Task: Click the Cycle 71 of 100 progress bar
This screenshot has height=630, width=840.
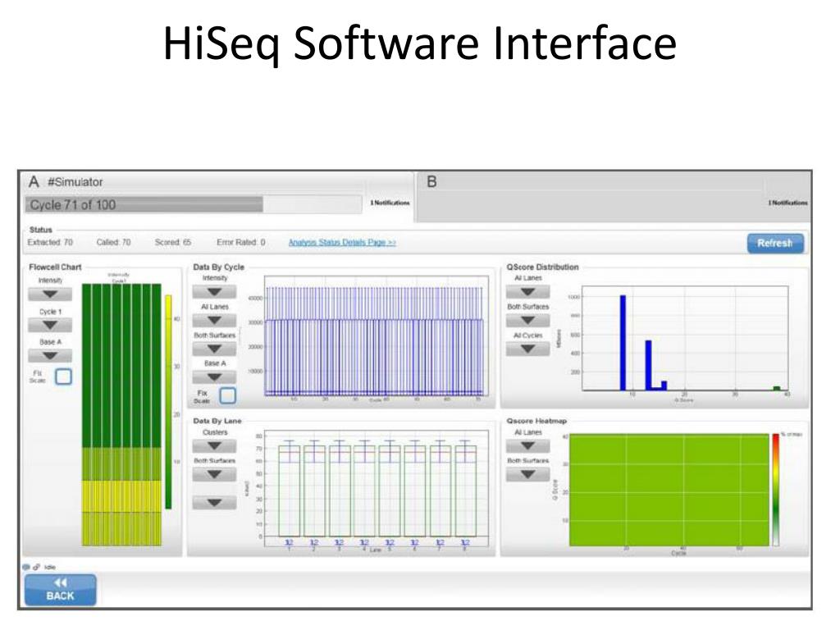Action: pyautogui.click(x=194, y=204)
